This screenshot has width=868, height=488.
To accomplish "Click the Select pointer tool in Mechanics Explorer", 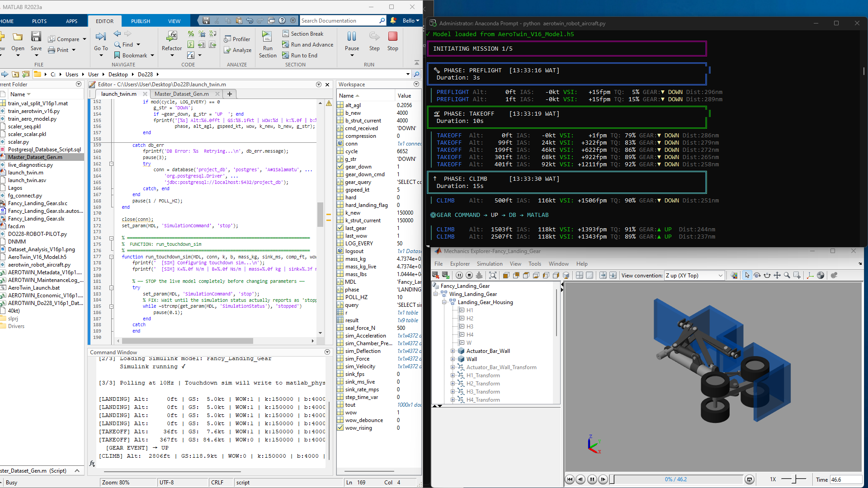I will coord(747,275).
